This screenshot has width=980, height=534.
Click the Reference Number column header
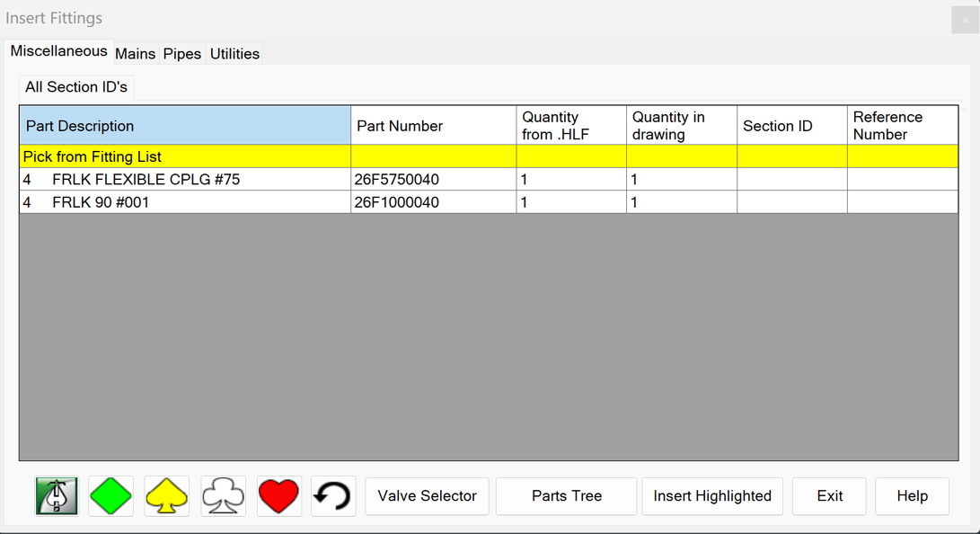click(903, 126)
